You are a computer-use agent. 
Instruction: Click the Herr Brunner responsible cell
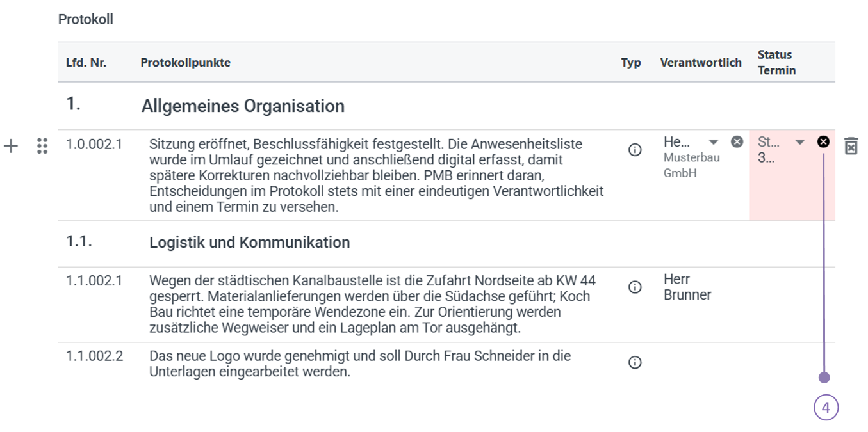pyautogui.click(x=687, y=287)
